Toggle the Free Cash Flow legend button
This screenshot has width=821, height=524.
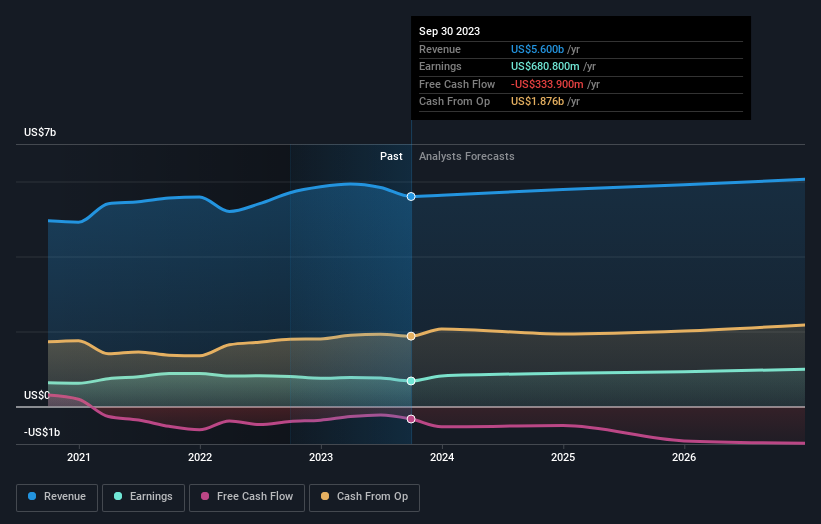point(247,497)
